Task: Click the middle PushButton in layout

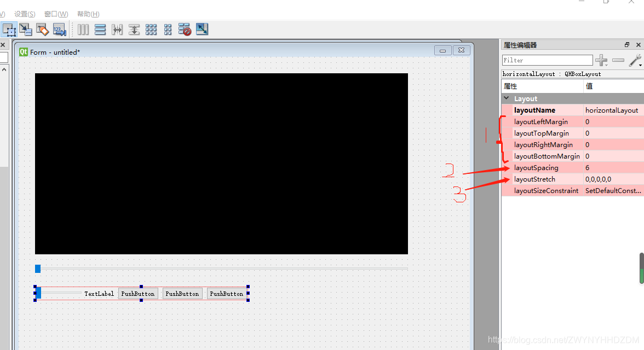Action: tap(182, 293)
